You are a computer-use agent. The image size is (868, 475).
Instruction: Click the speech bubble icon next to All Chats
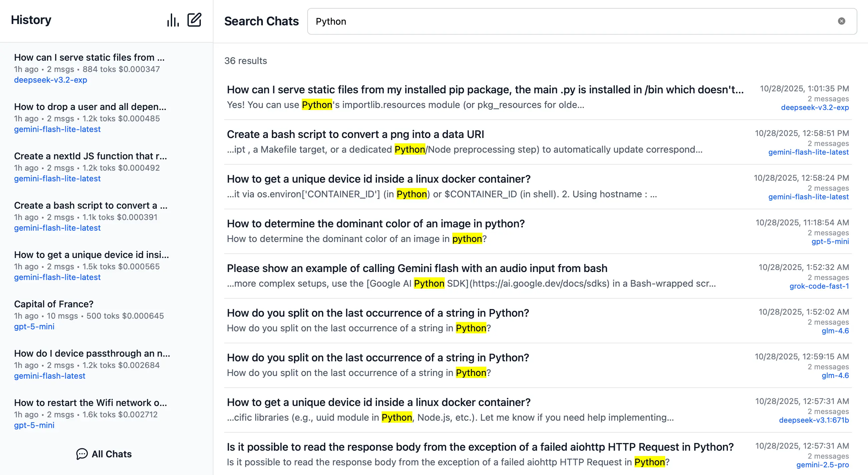click(x=82, y=454)
